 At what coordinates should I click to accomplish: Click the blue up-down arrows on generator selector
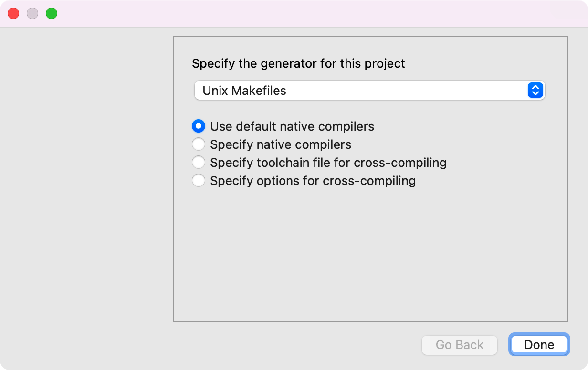(535, 91)
